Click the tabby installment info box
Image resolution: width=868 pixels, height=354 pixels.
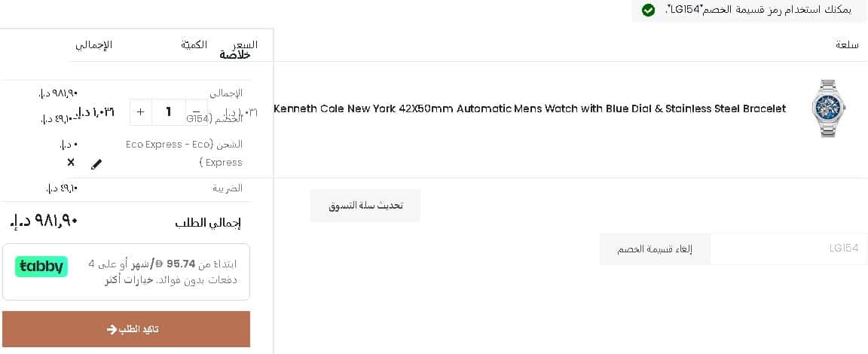coord(126,272)
